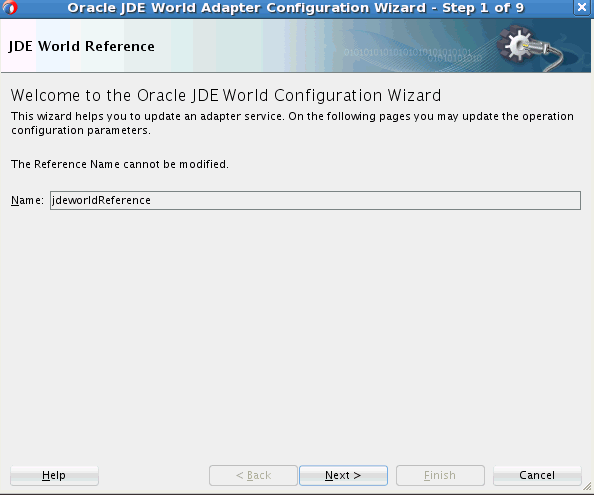
Task: Click the greyed-out Finish button
Action: click(440, 475)
